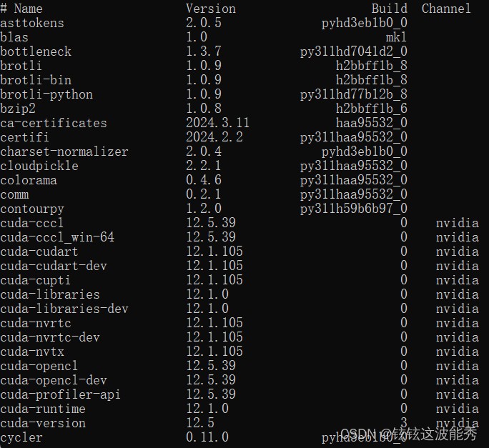Click the asttokens package name
The image size is (489, 448).
click(x=32, y=23)
